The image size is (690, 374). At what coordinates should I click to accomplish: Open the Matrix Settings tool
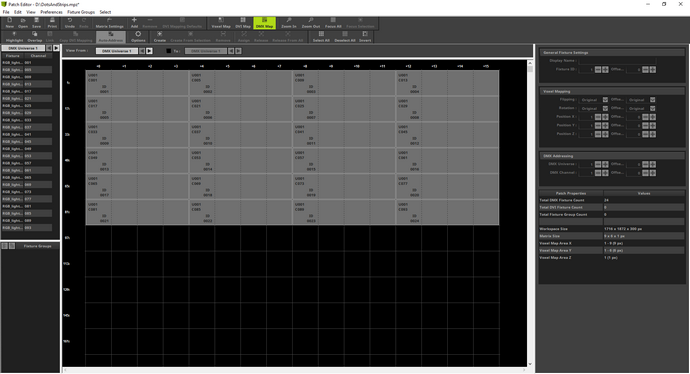click(x=110, y=23)
